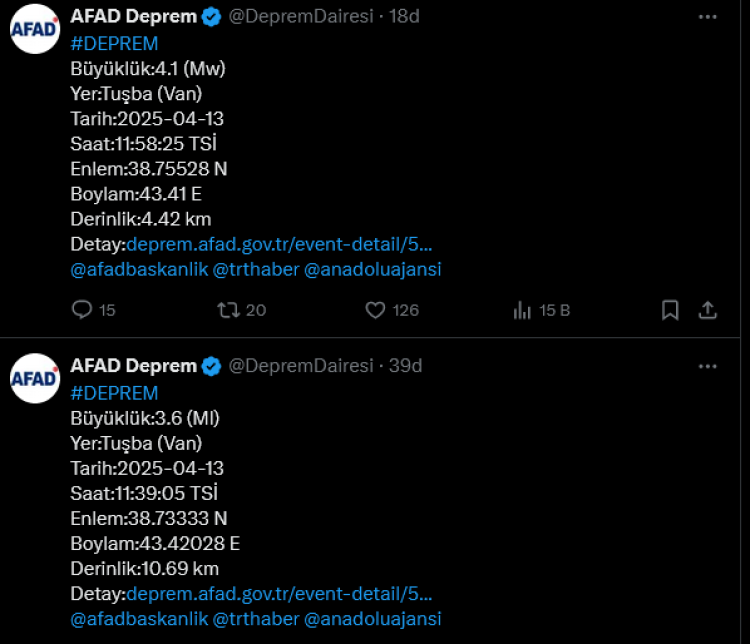Viewport: 750px width, 644px height.
Task: Click AFAD avatar on first tweet
Action: pos(35,29)
